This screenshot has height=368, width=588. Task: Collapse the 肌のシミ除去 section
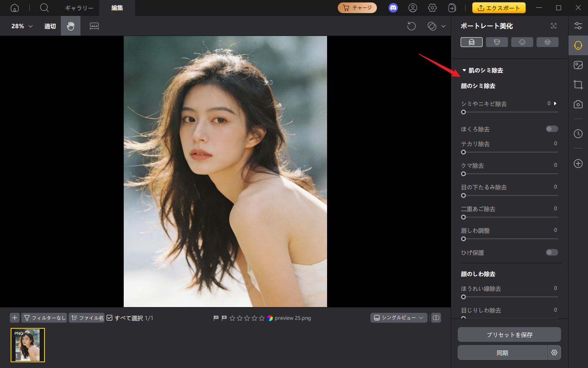pos(463,70)
